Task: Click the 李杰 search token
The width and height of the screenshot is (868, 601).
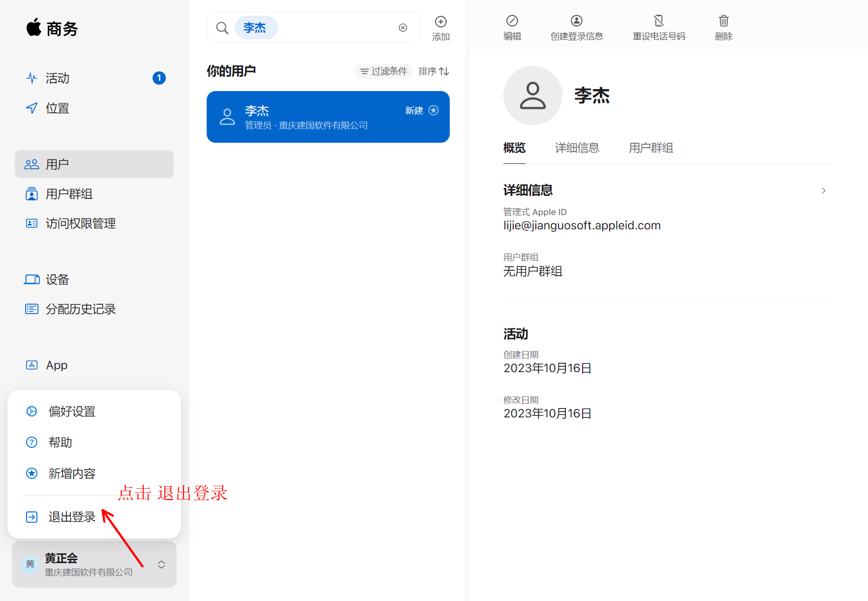Action: click(256, 28)
